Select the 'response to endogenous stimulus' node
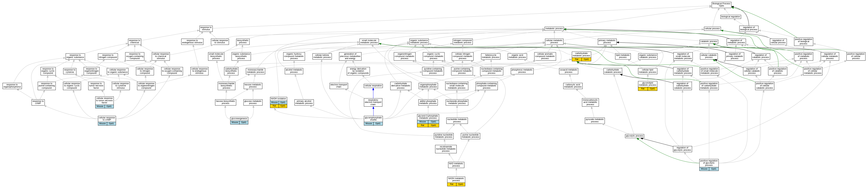The image size is (868, 188). coord(192,42)
